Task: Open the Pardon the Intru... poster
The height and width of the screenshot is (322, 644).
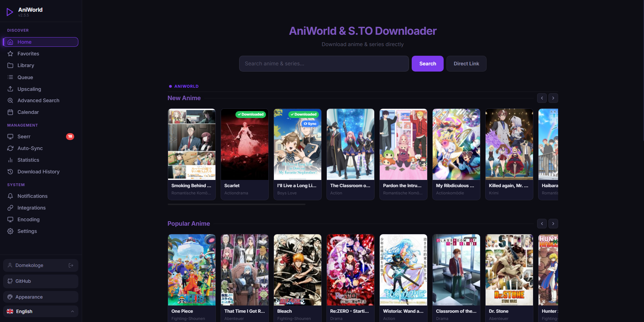Action: (x=403, y=144)
